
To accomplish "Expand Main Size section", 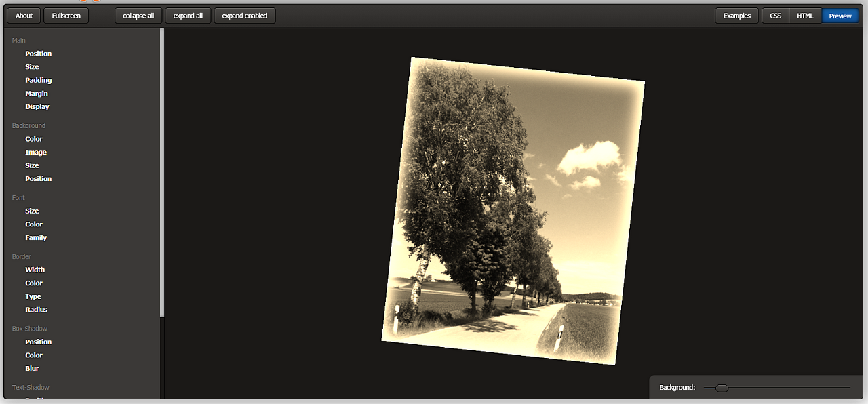I will (32, 67).
